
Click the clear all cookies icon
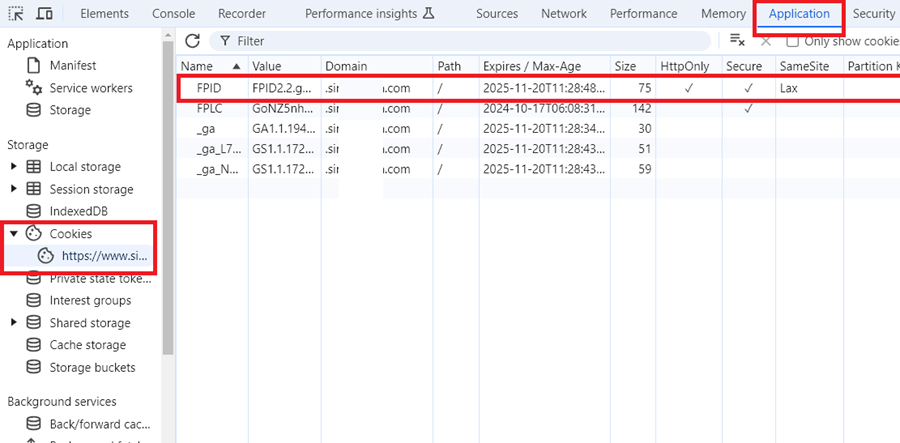pos(737,41)
